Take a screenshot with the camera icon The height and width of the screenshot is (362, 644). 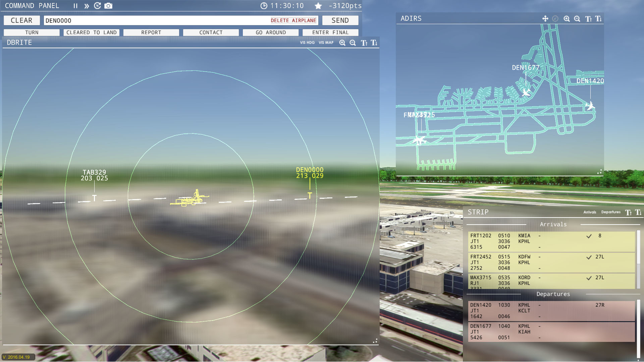[x=108, y=5]
